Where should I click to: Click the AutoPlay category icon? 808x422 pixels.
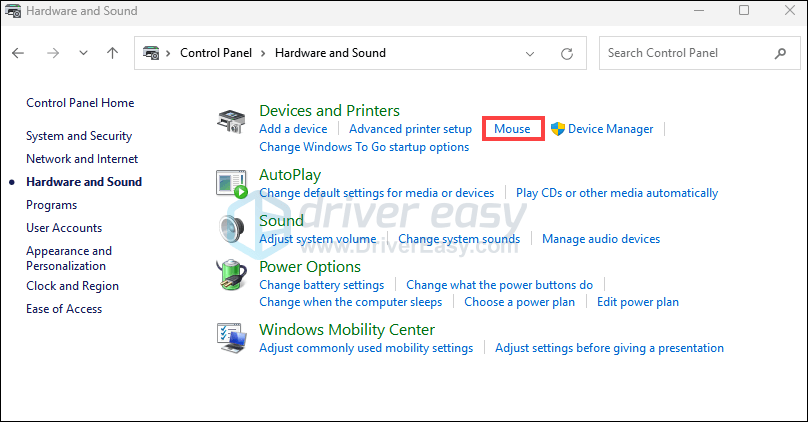pyautogui.click(x=231, y=184)
